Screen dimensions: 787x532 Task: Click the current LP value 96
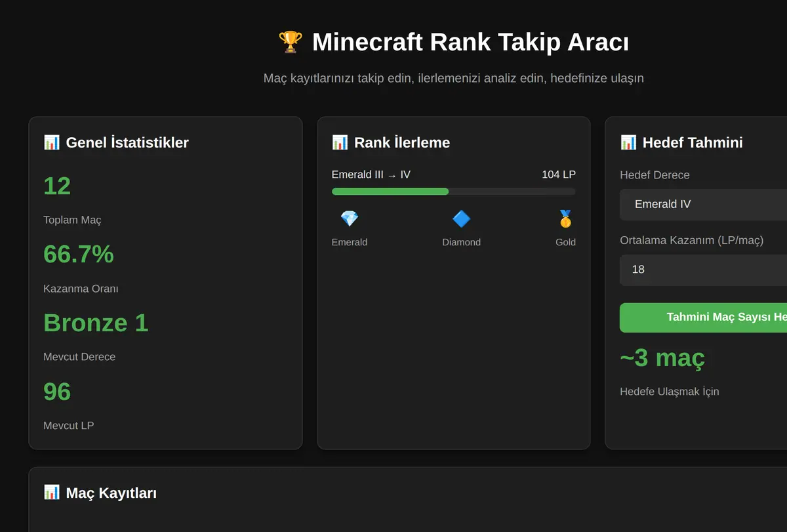click(x=57, y=392)
